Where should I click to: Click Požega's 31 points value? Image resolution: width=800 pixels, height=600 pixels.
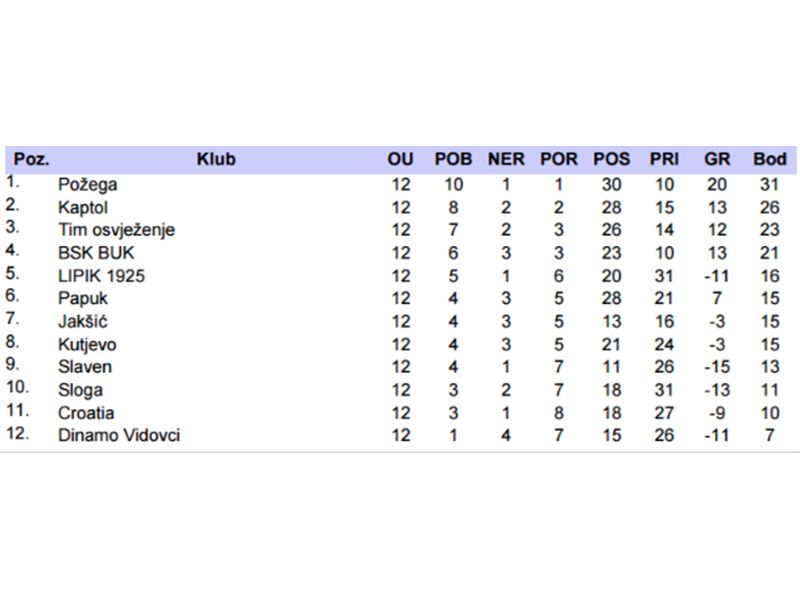point(770,185)
